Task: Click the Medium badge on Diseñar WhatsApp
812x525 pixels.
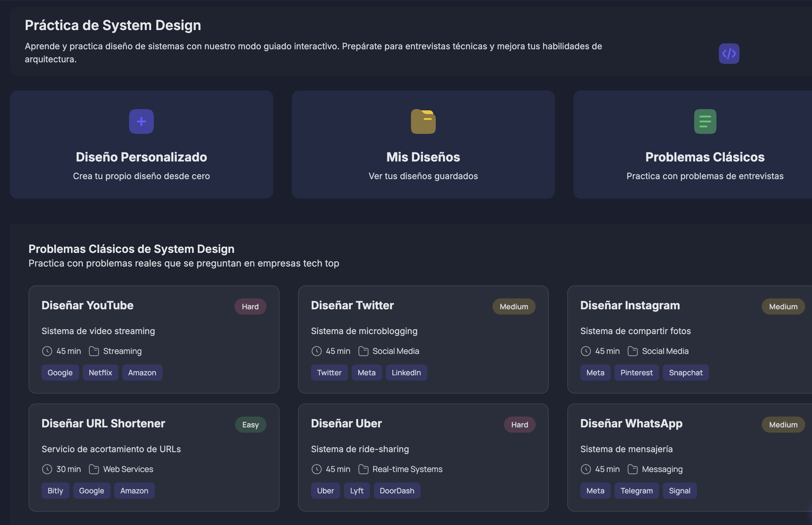Action: click(783, 425)
